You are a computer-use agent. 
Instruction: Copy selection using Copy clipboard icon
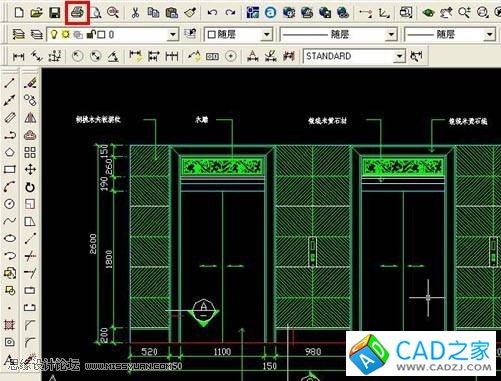153,13
